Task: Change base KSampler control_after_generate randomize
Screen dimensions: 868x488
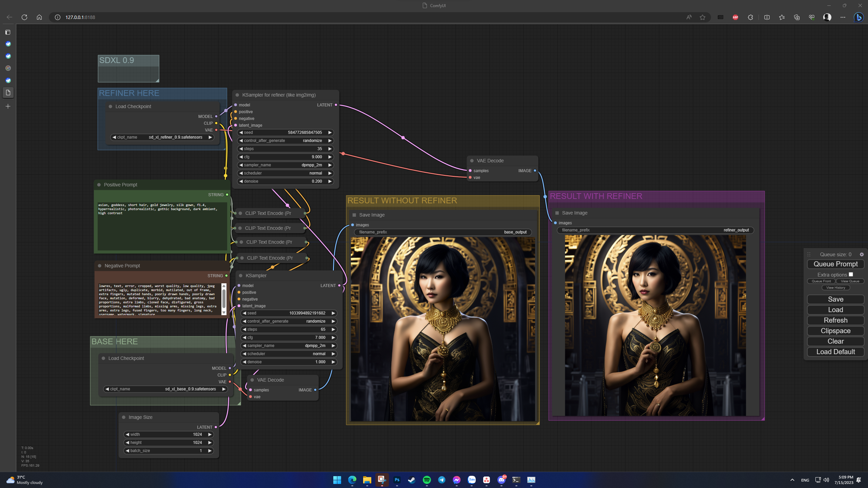Action: pyautogui.click(x=289, y=321)
